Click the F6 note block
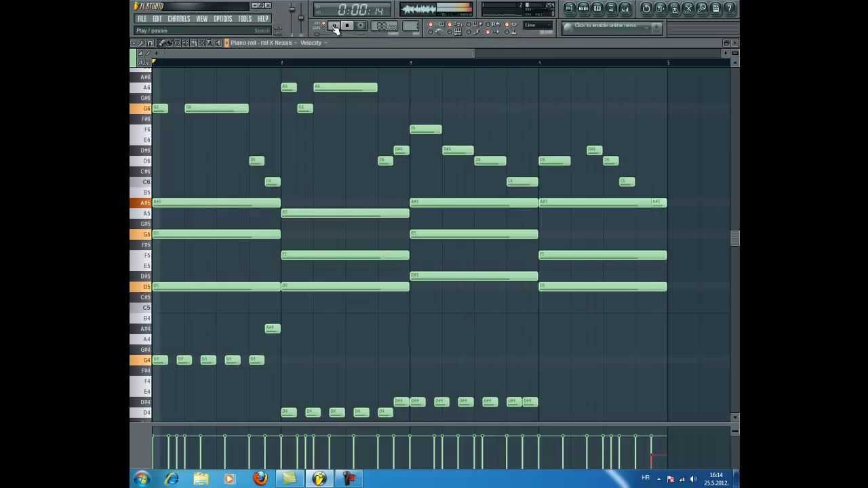868x488 pixels. (426, 129)
